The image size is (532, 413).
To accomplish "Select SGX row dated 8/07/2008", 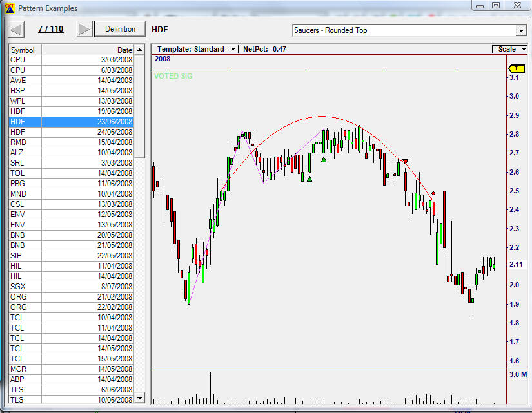I will pos(71,287).
